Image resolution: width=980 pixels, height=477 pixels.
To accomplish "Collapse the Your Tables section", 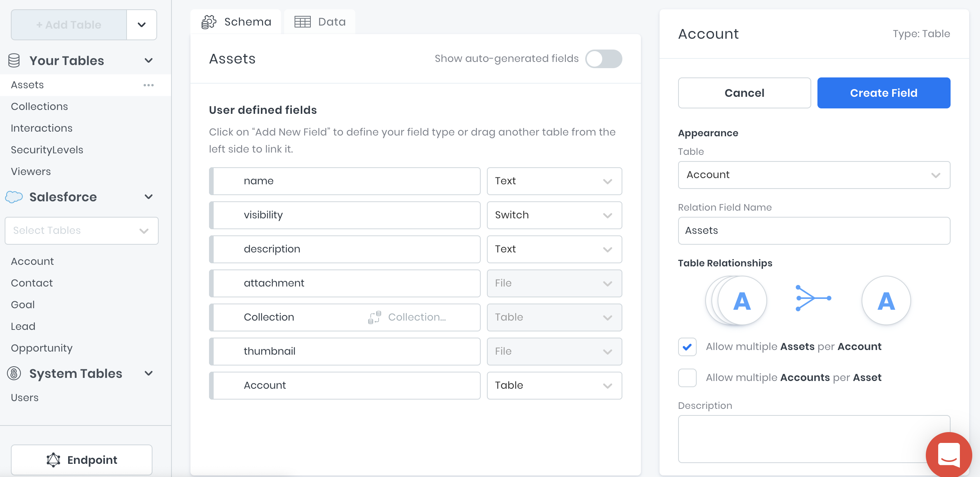I will 149,61.
